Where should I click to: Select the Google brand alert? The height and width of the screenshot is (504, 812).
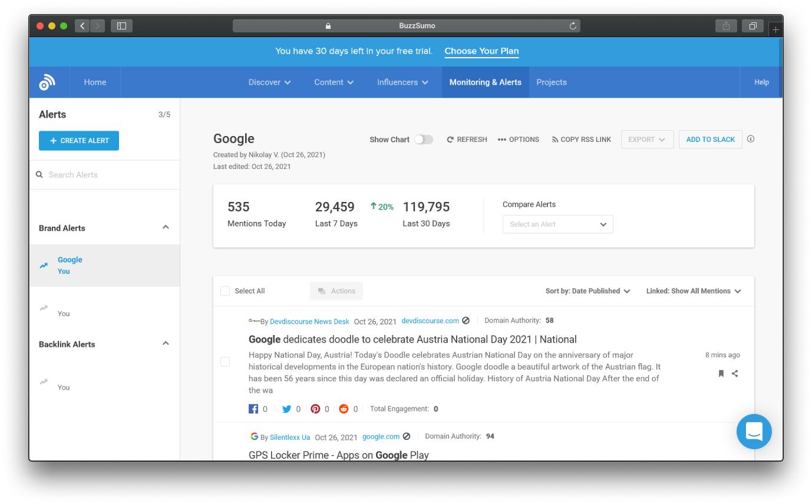click(105, 266)
